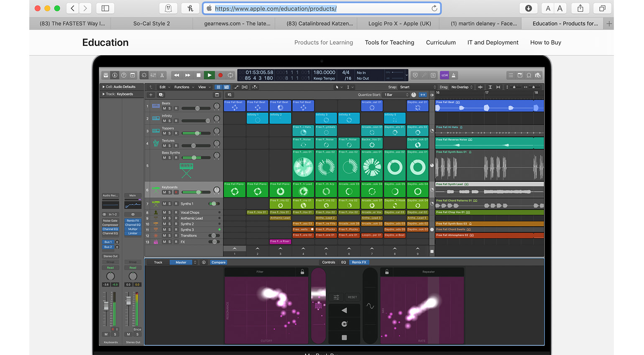Click the automation curve button
The height and width of the screenshot is (355, 644).
pyautogui.click(x=236, y=87)
